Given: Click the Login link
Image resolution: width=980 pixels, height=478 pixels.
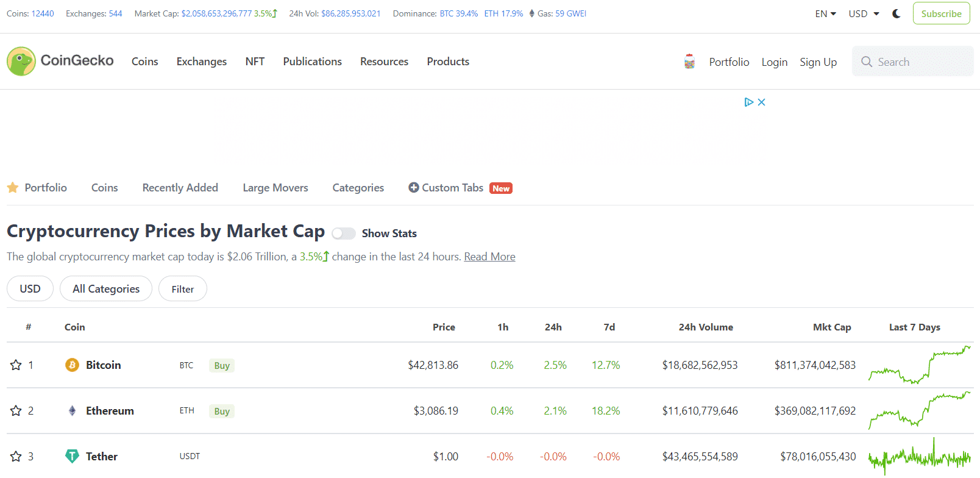Looking at the screenshot, I should tap(775, 62).
